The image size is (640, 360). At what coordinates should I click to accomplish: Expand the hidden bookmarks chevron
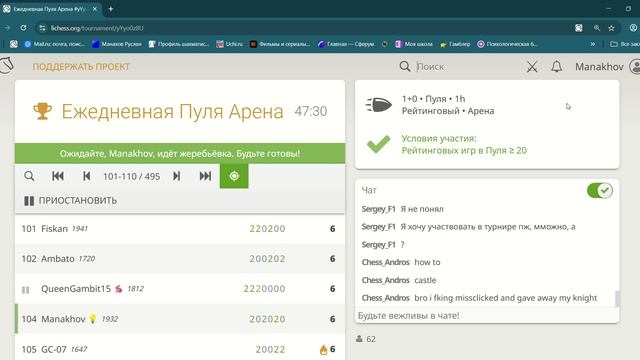[x=593, y=44]
